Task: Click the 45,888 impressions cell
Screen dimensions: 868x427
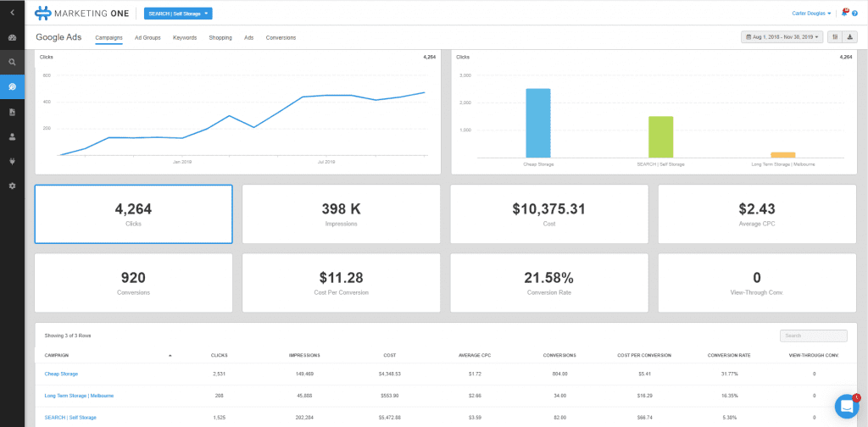Action: (304, 396)
